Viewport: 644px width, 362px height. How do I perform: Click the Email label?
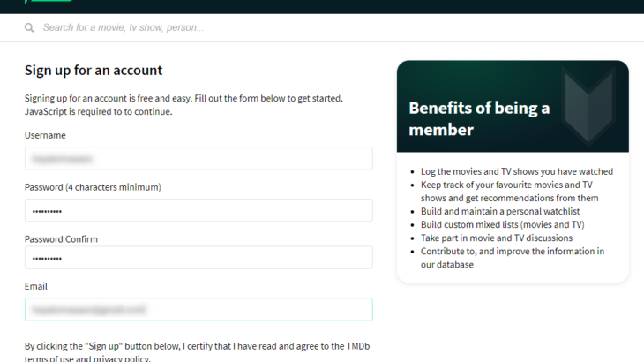(x=36, y=286)
